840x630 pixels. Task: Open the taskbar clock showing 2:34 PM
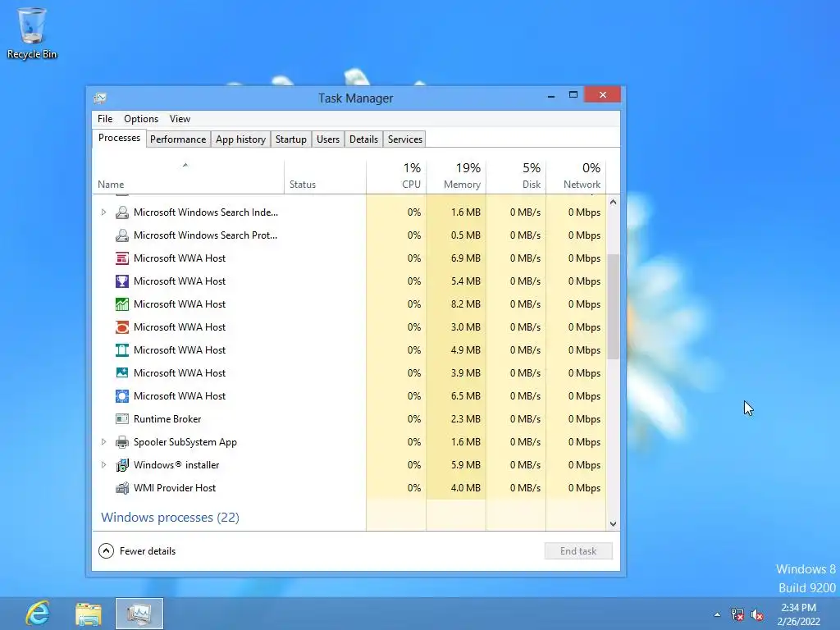pyautogui.click(x=799, y=614)
